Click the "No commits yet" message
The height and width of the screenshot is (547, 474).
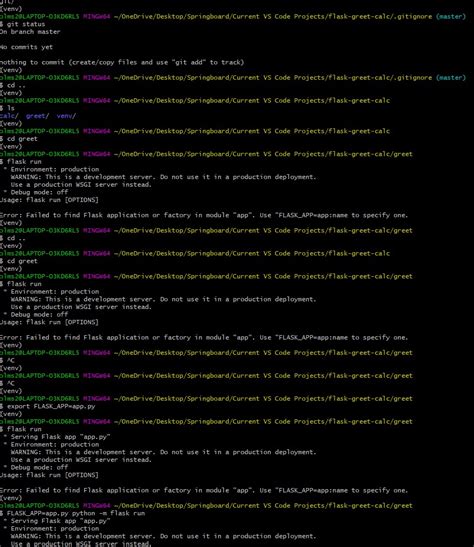point(27,47)
